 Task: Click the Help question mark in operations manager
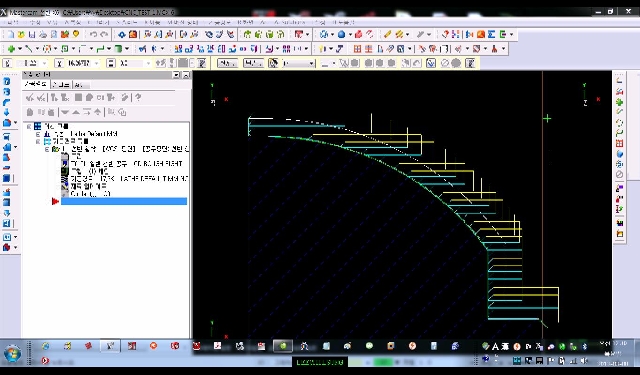pos(138,98)
